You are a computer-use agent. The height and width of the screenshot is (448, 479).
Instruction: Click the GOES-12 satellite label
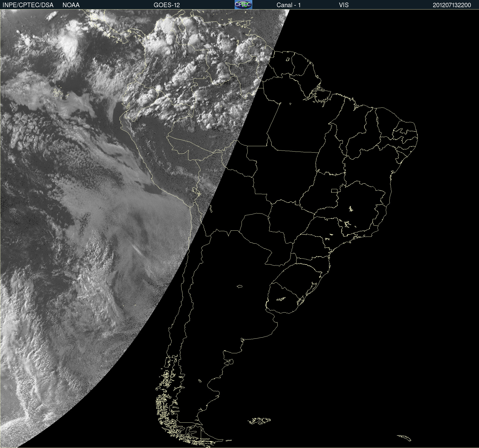tap(167, 5)
